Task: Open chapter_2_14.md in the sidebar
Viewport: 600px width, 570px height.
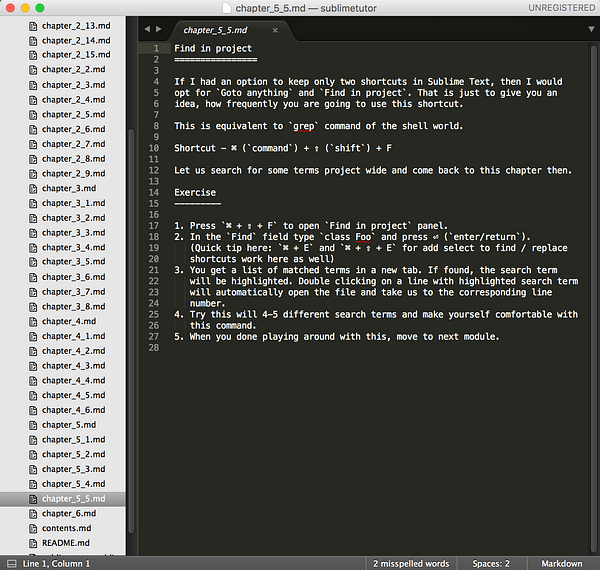Action: tap(76, 41)
